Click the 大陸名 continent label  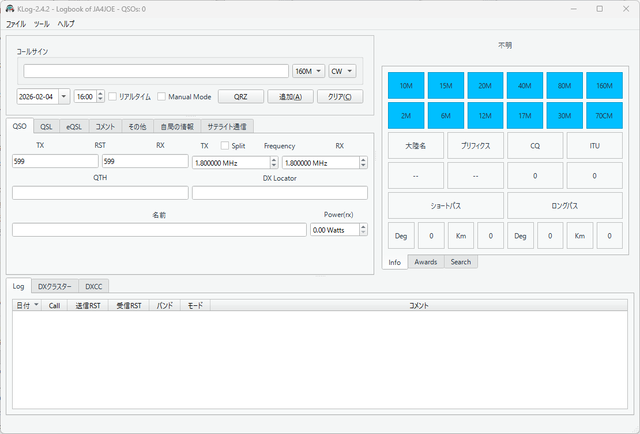click(x=416, y=145)
